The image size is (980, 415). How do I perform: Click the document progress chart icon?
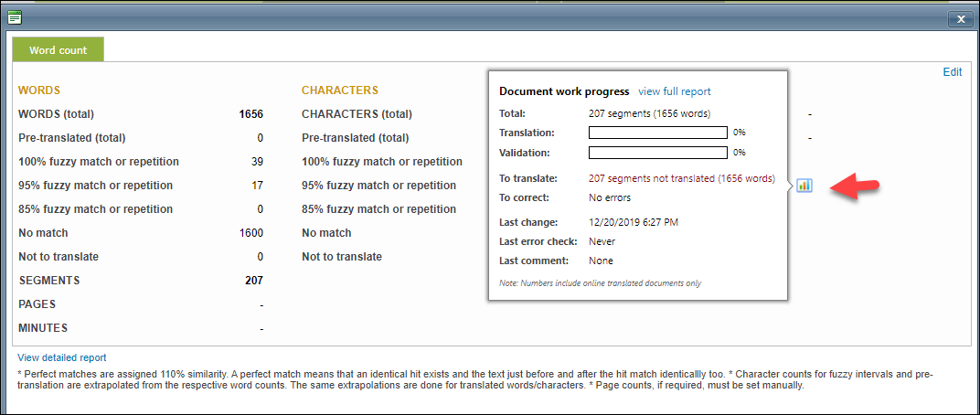tap(804, 185)
